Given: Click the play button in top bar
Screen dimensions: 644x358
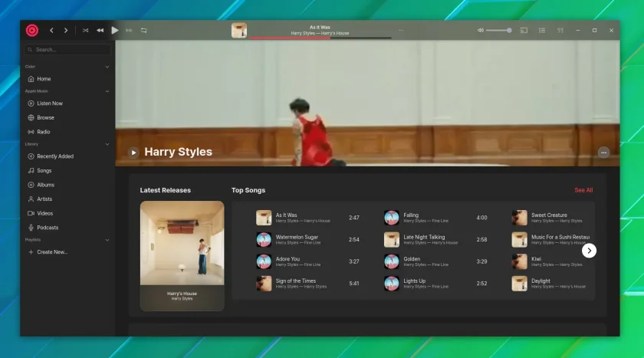Looking at the screenshot, I should tap(115, 31).
